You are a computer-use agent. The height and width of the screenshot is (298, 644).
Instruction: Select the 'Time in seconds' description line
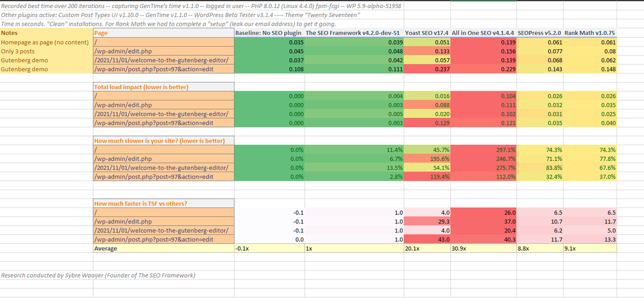pyautogui.click(x=169, y=24)
